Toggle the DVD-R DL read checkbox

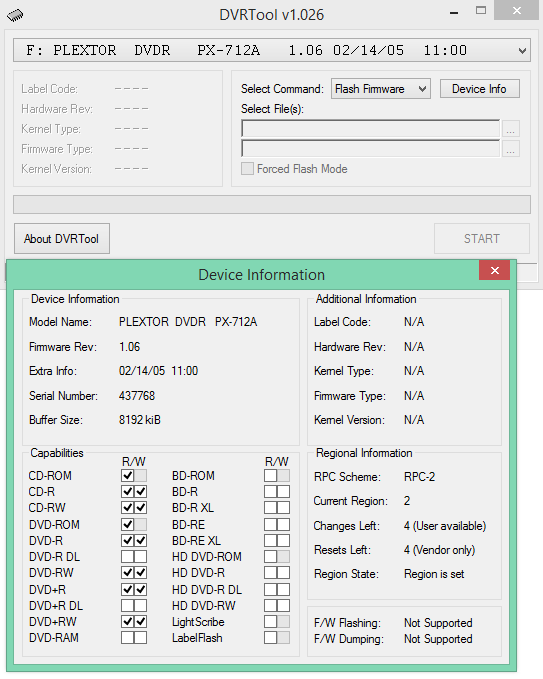(x=127, y=556)
